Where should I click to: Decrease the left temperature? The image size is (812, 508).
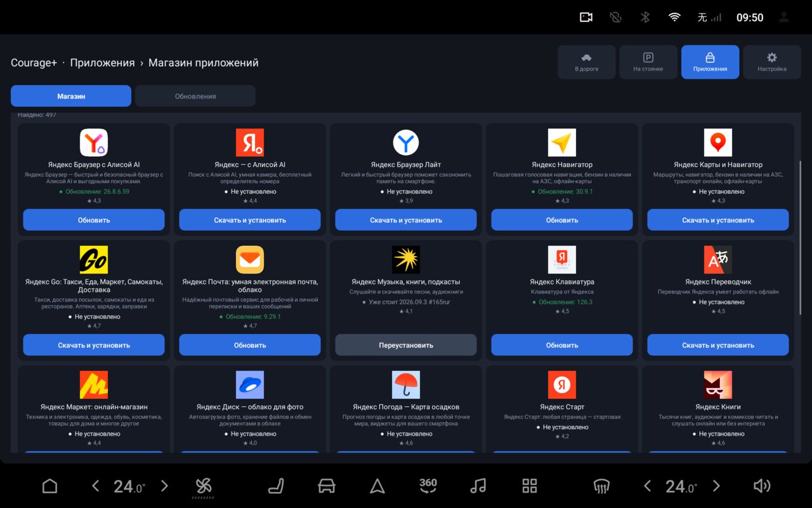point(95,486)
